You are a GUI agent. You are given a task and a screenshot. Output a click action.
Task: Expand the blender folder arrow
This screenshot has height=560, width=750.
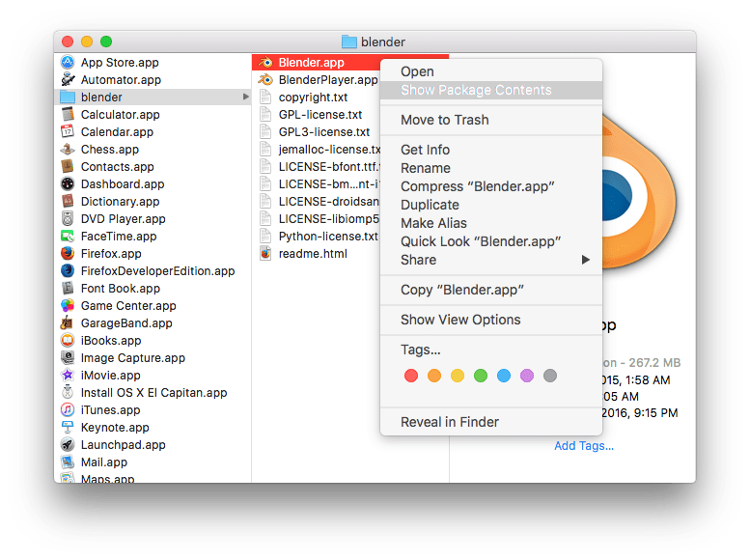pos(246,97)
